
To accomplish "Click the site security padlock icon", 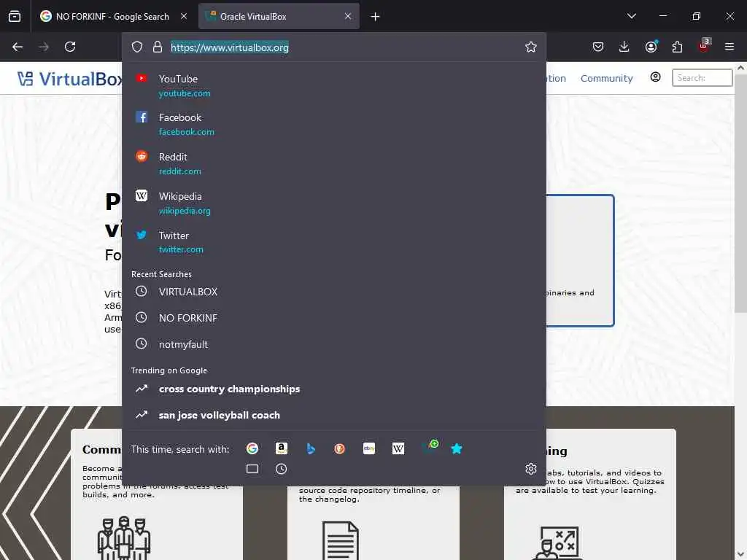I will point(158,47).
